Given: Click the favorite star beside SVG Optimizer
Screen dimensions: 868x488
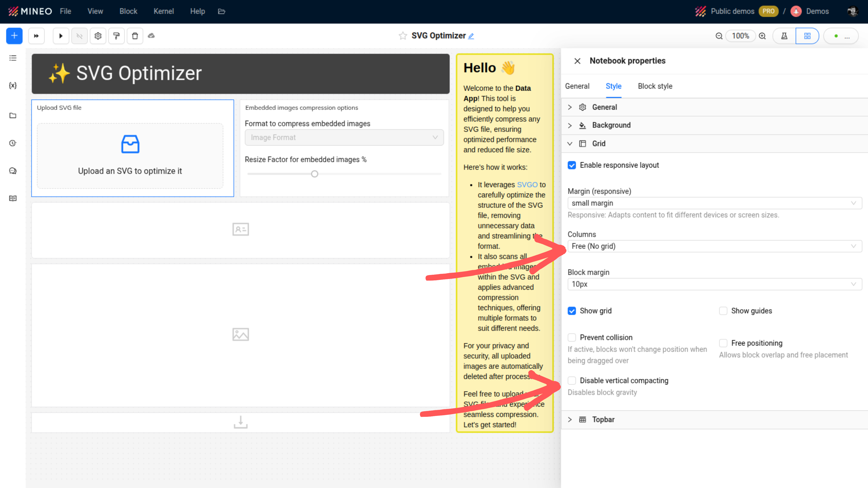Looking at the screenshot, I should (x=403, y=36).
